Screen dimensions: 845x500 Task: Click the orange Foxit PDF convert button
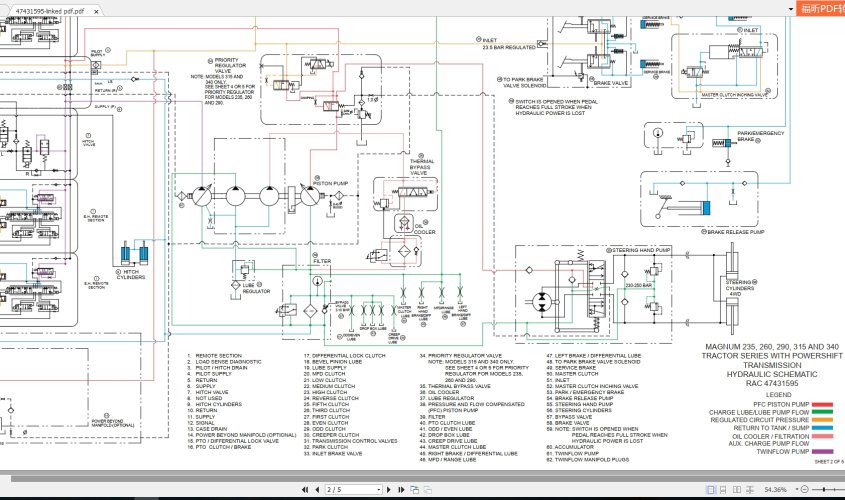pyautogui.click(x=820, y=8)
